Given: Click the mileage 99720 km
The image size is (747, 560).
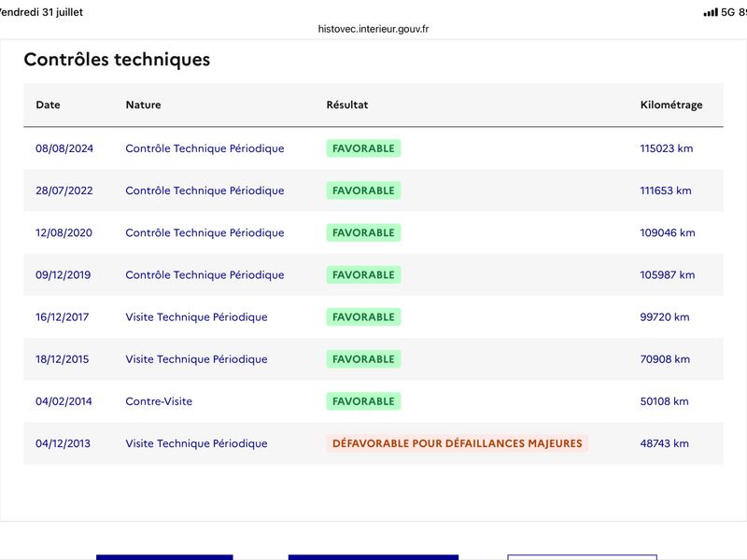Looking at the screenshot, I should (665, 317).
